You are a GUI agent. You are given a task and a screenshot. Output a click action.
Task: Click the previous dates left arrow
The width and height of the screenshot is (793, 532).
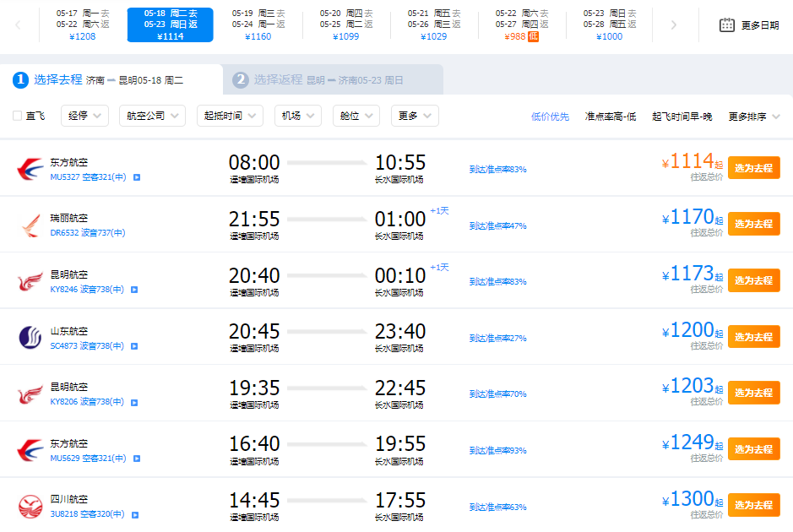18,24
